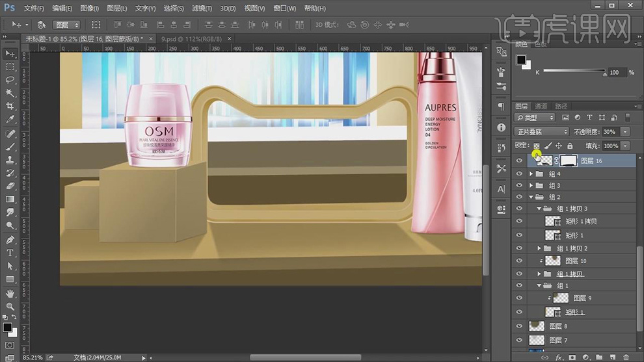Activate the Zoom tool in toolbar
644x362 pixels.
10,306
